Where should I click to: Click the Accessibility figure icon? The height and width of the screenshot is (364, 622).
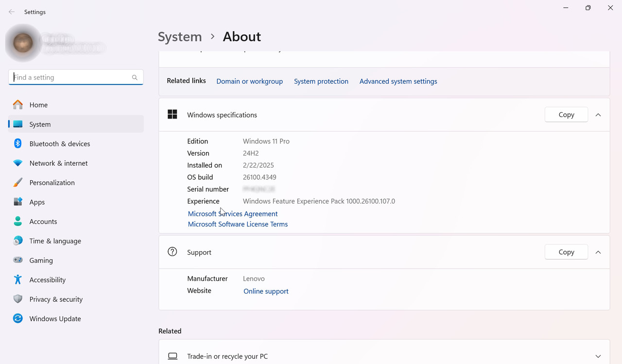coord(18,279)
